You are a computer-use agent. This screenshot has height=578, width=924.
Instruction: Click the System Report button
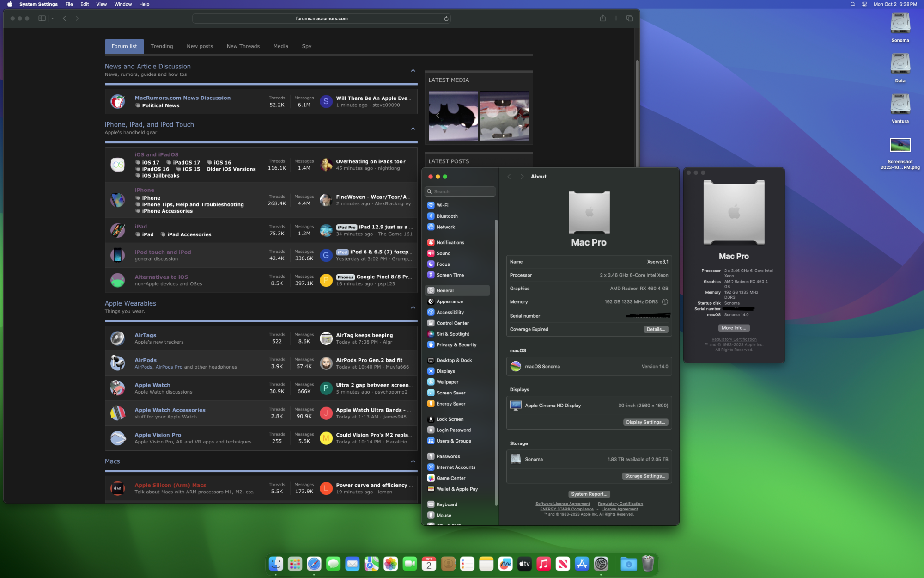click(x=589, y=494)
